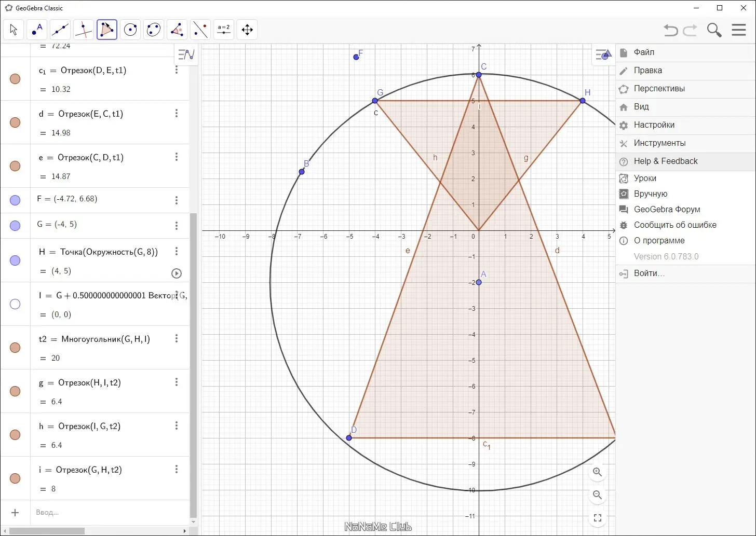Choose the Perpendicular Line tool
The height and width of the screenshot is (536, 756).
83,30
